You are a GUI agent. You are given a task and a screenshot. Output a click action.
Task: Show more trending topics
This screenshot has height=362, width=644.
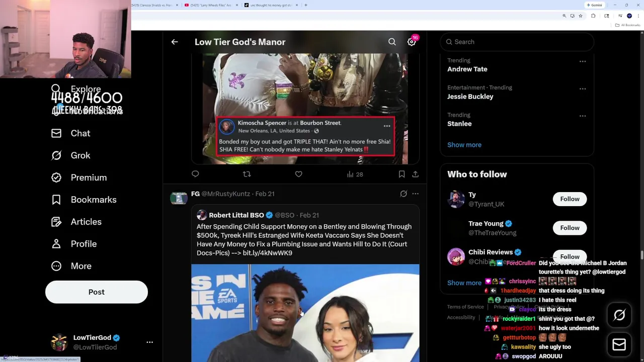464,145
